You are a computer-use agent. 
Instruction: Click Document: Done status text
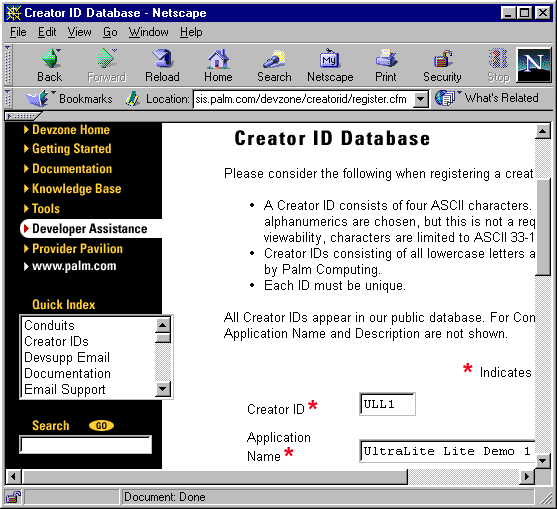tap(164, 497)
